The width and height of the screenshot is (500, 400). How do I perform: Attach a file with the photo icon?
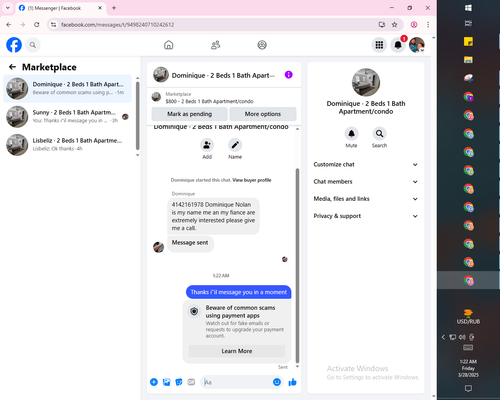[166, 382]
